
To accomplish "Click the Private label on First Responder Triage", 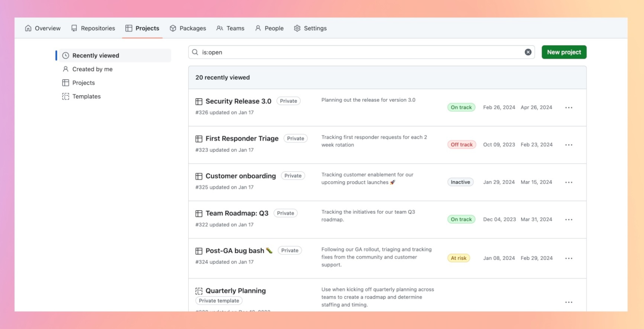I will (296, 138).
